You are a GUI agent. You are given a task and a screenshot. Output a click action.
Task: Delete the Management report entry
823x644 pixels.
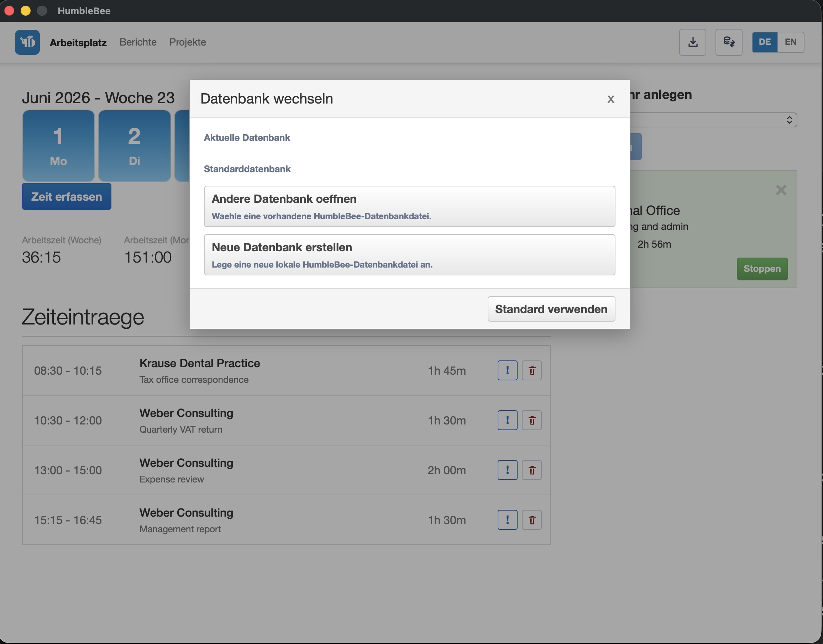532,520
